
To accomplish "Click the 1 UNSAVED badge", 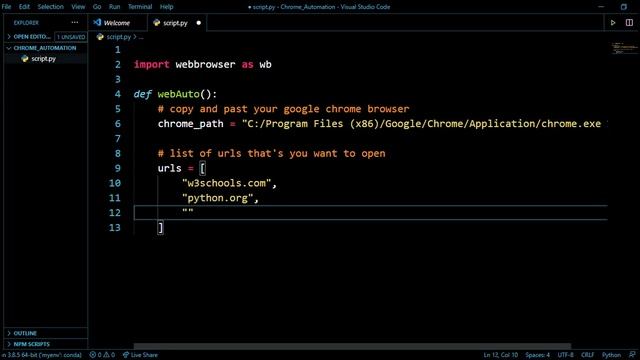I will click(71, 37).
